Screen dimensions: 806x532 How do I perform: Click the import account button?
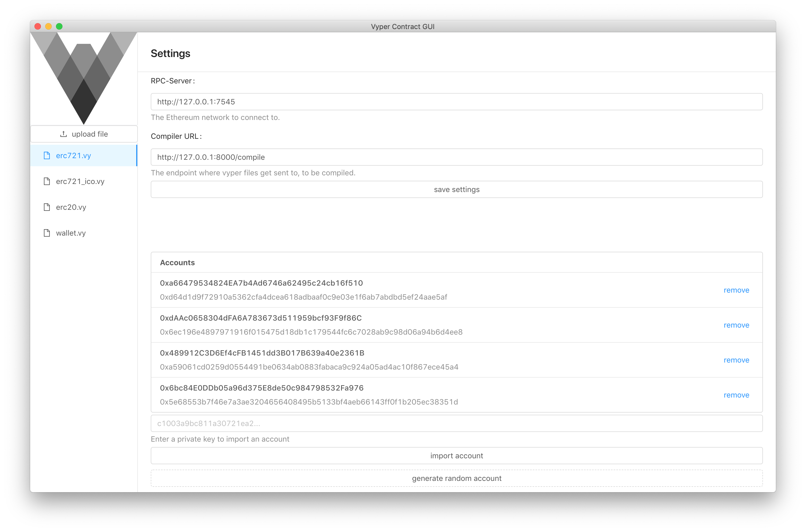pyautogui.click(x=456, y=455)
